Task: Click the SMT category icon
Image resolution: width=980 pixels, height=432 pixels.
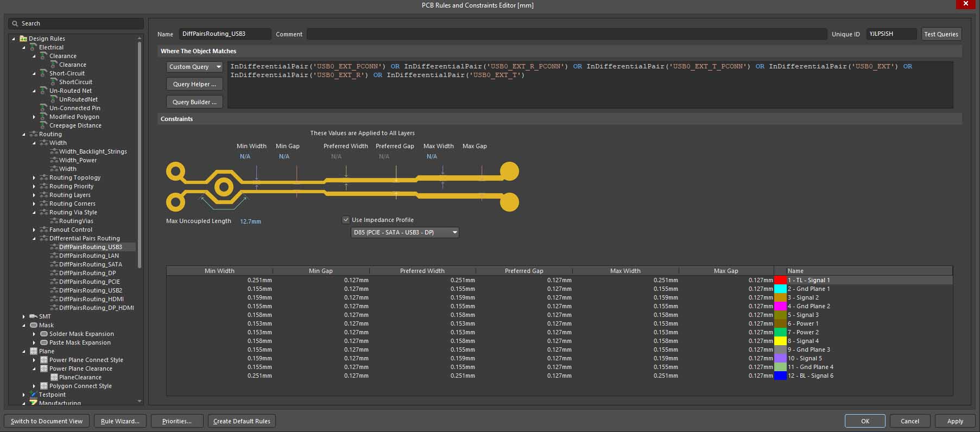Action: (x=34, y=316)
